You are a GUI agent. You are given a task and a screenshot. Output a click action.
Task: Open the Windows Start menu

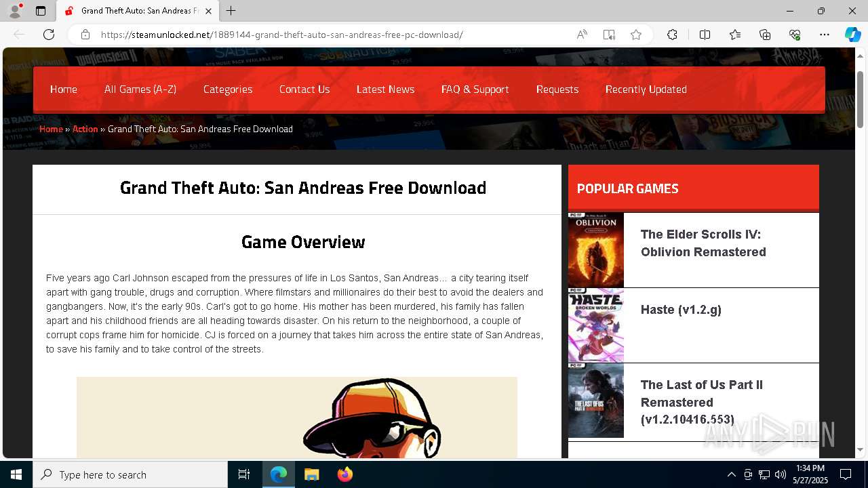[x=16, y=474]
